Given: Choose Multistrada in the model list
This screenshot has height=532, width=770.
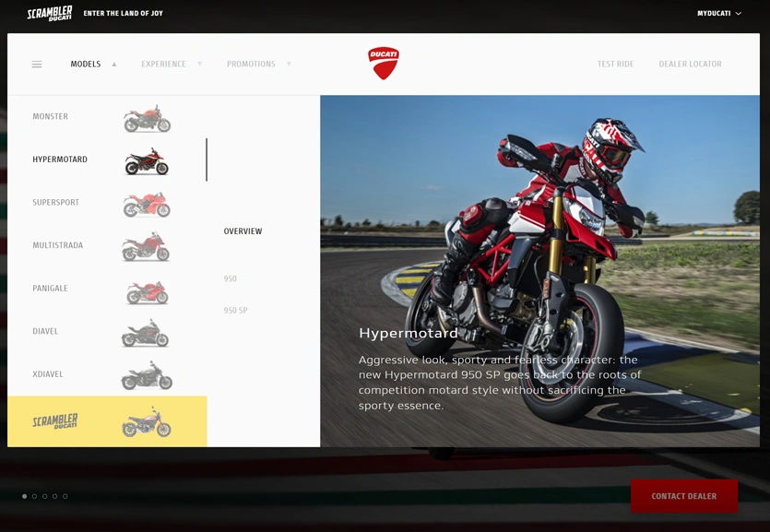Looking at the screenshot, I should point(57,245).
